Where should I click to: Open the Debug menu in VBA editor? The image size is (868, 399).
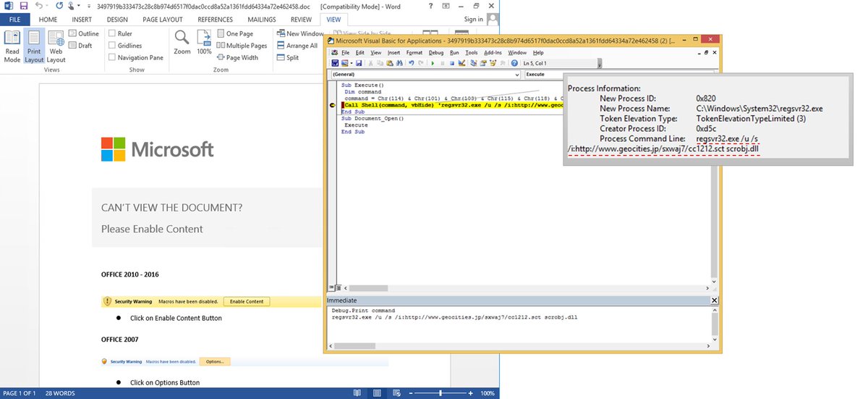coord(436,53)
